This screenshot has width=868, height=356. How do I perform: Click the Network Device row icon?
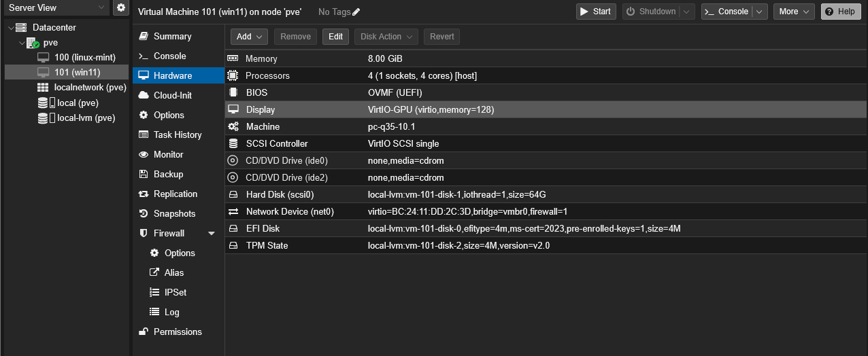tap(233, 212)
